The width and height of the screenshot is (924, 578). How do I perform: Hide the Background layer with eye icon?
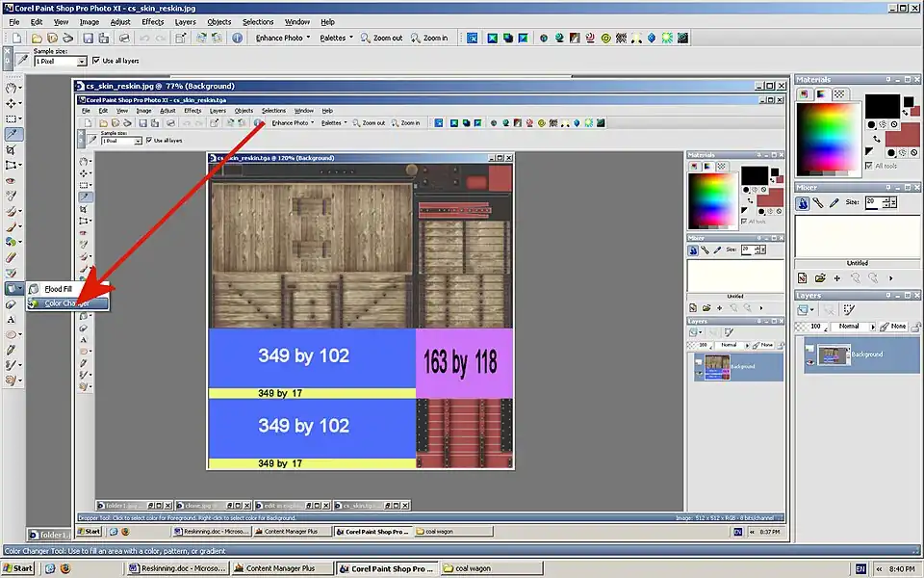point(809,361)
